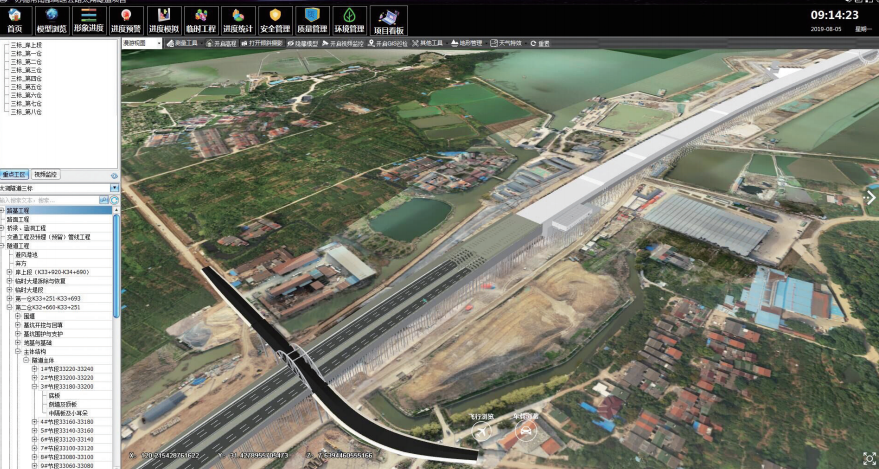Open the 其他工具 other tools menu
This screenshot has width=879, height=469.
tap(428, 43)
